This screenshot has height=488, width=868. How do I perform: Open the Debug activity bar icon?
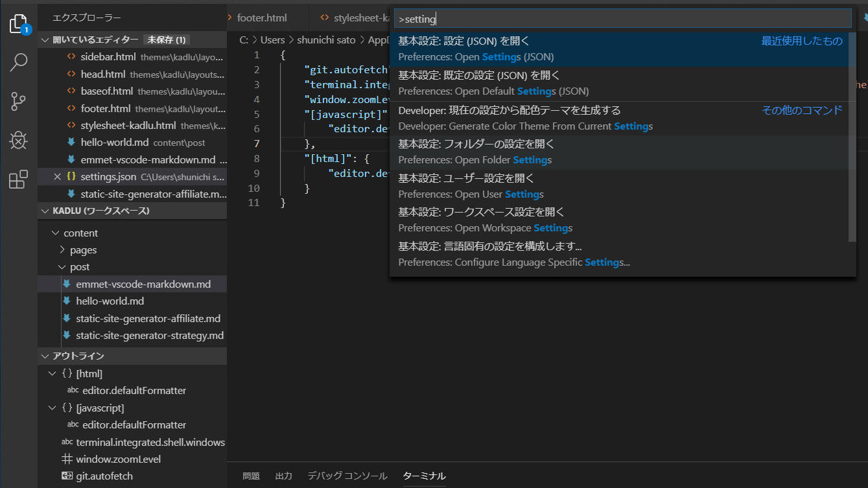[x=19, y=140]
